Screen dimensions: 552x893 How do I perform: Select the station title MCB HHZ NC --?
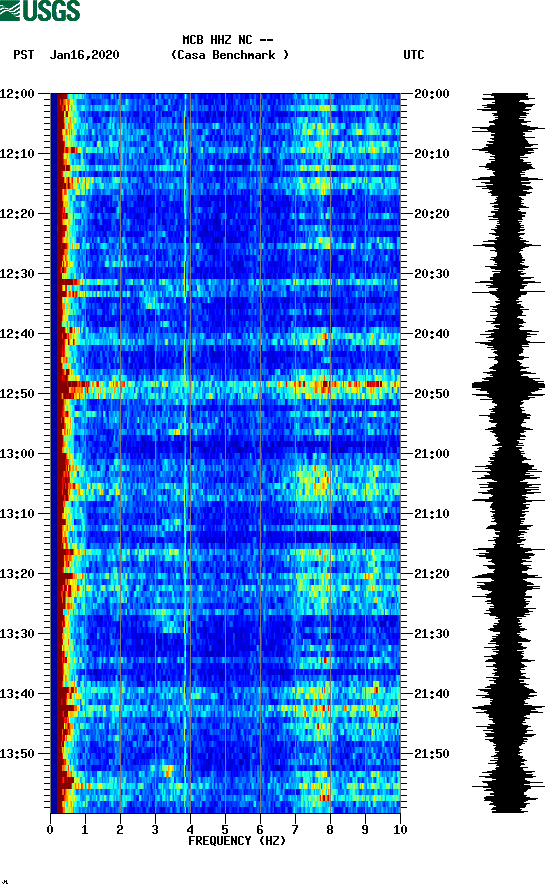pyautogui.click(x=228, y=40)
